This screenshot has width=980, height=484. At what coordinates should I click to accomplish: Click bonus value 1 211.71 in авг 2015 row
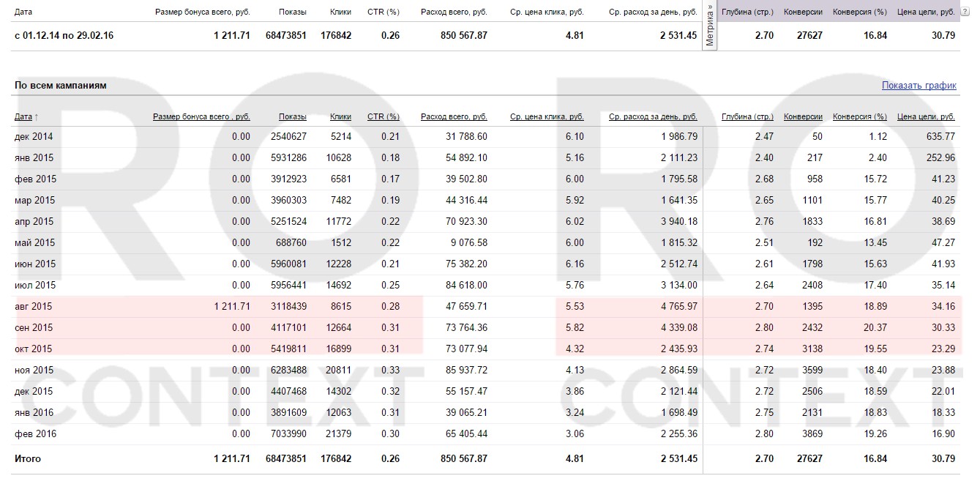(x=232, y=306)
